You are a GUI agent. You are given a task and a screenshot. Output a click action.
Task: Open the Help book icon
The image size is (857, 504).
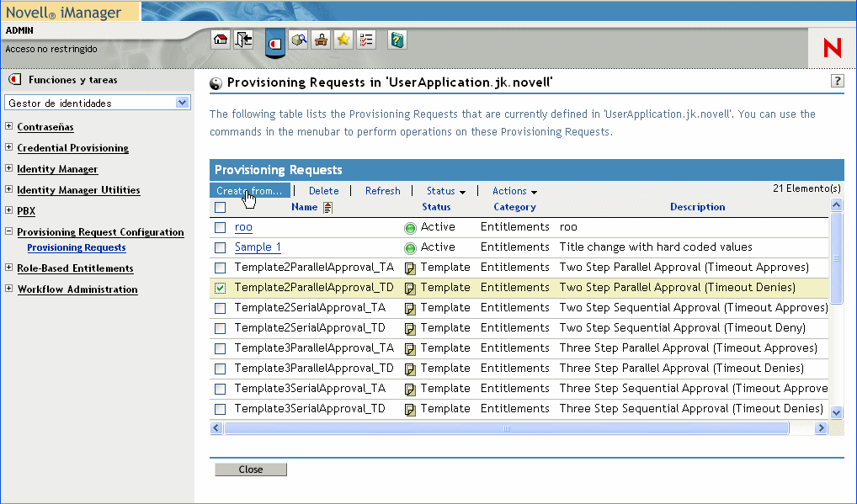(x=397, y=40)
